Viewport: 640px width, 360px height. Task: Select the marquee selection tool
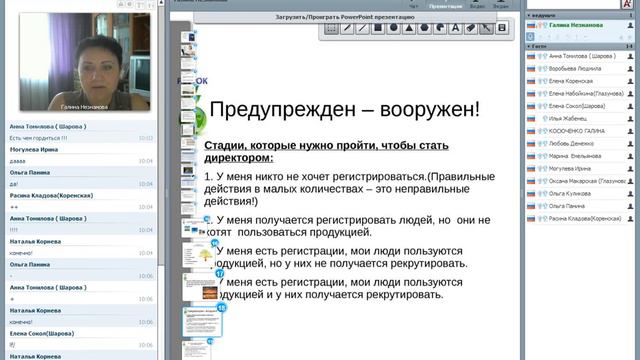click(x=331, y=28)
